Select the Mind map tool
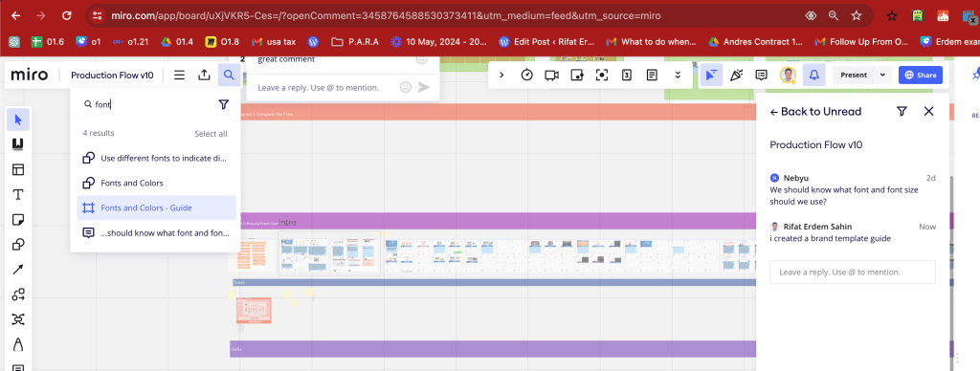 (x=18, y=319)
